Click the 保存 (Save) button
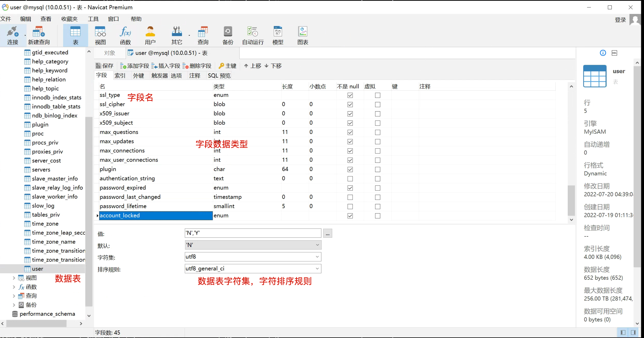This screenshot has width=644, height=338. tap(104, 66)
